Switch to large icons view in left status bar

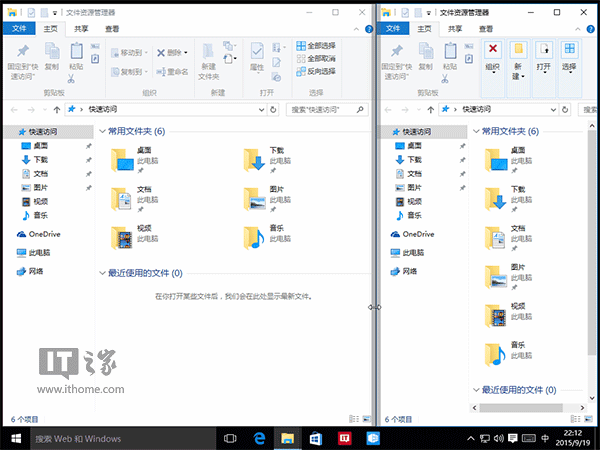pyautogui.click(x=365, y=419)
